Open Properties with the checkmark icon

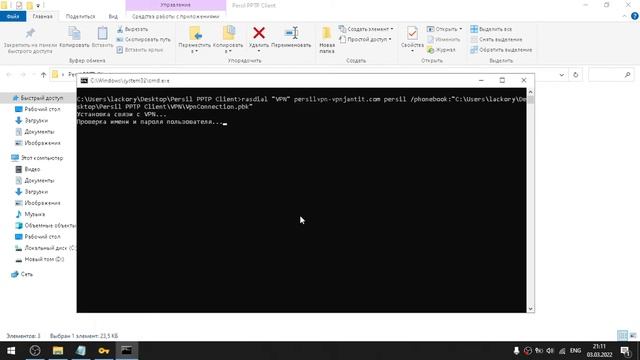[412, 38]
